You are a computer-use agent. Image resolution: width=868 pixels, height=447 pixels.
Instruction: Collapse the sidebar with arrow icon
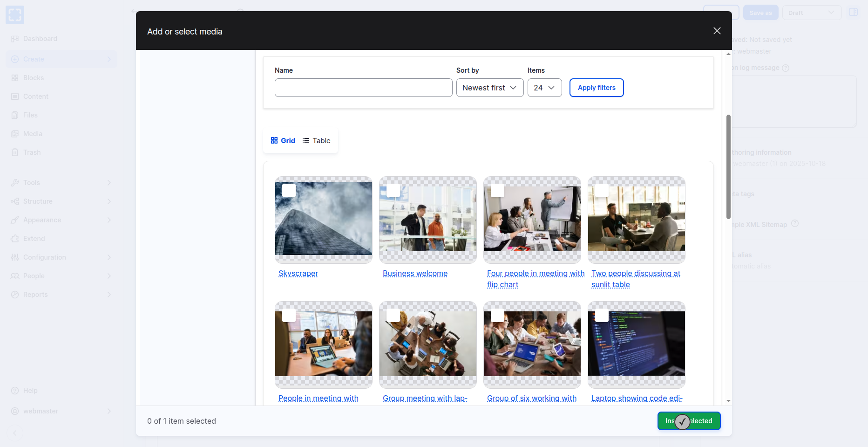15,433
